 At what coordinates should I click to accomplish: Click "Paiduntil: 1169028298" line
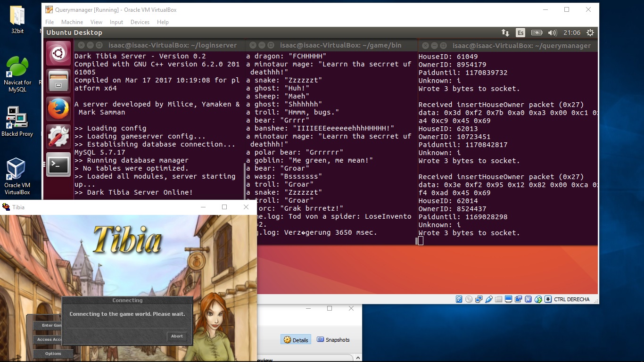coord(463,217)
